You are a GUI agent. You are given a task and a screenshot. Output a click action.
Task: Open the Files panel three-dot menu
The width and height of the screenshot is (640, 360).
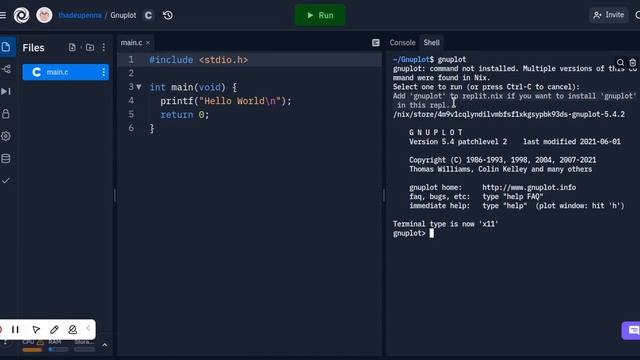pos(104,47)
